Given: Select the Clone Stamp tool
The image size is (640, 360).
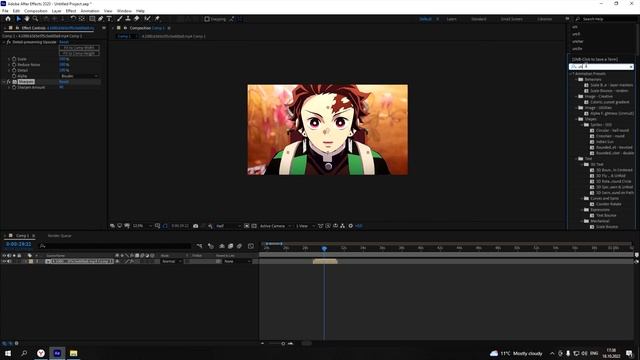Looking at the screenshot, I should coord(128,19).
